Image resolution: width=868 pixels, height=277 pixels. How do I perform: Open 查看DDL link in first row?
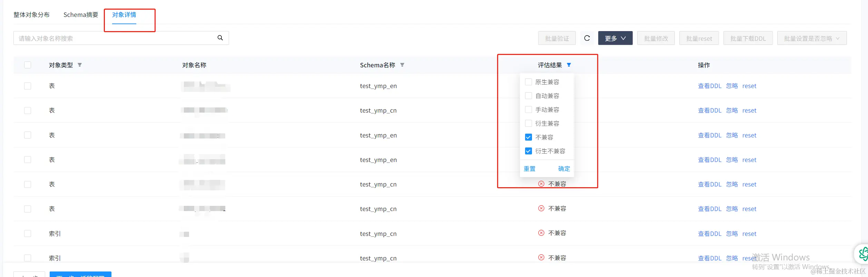point(709,86)
